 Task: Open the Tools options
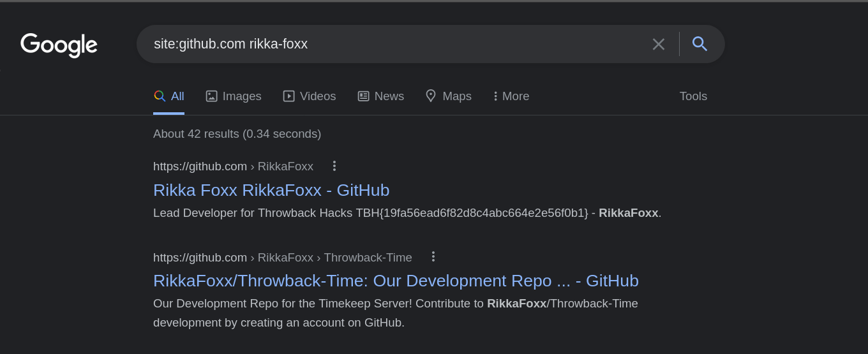[693, 96]
